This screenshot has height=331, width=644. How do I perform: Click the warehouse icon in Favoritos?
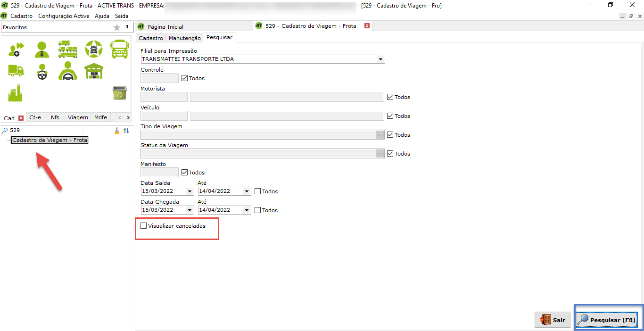tap(94, 71)
